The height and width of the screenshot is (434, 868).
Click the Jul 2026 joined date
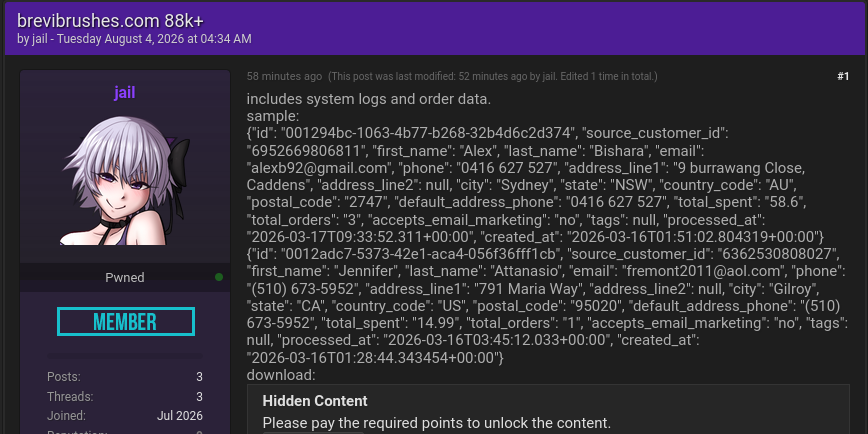[x=180, y=416]
